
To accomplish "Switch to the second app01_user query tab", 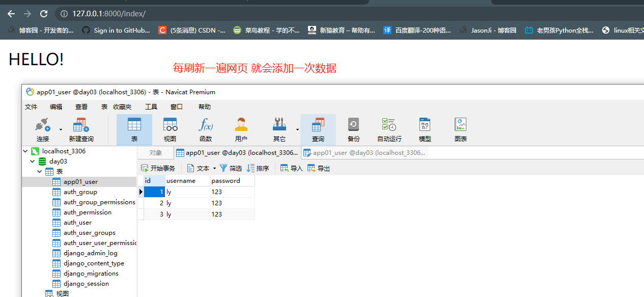I will [365, 153].
